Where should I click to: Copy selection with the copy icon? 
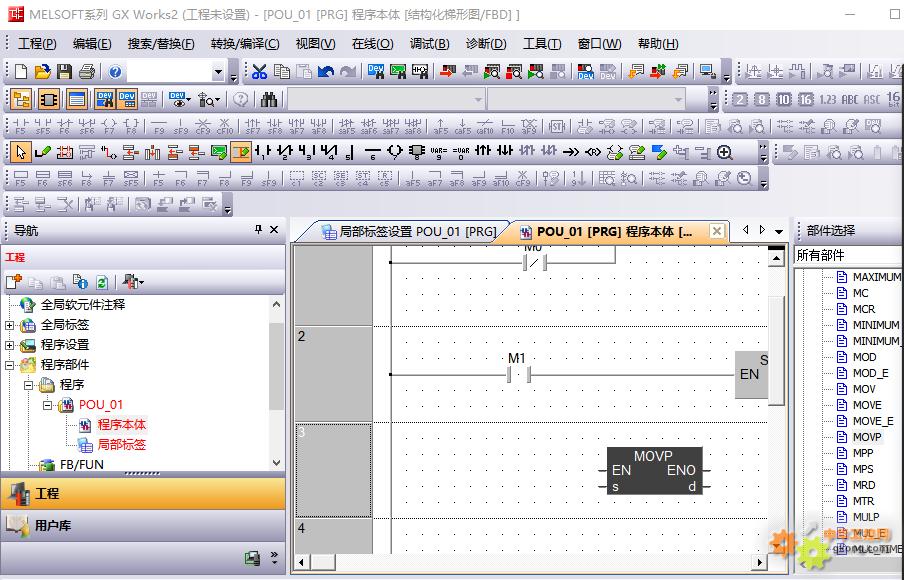[x=282, y=71]
